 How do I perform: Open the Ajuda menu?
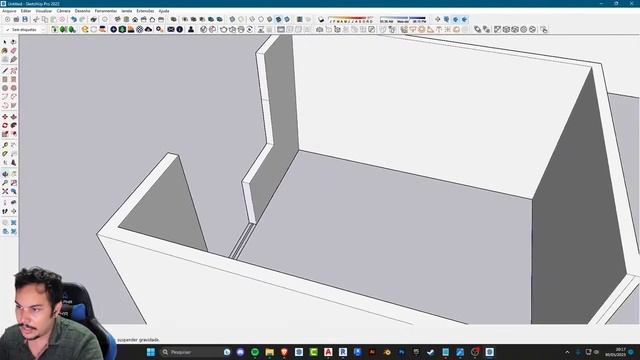click(x=164, y=11)
